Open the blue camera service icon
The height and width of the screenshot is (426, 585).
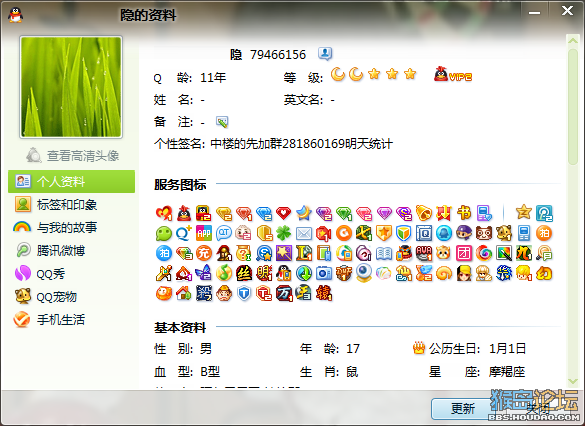point(324,273)
